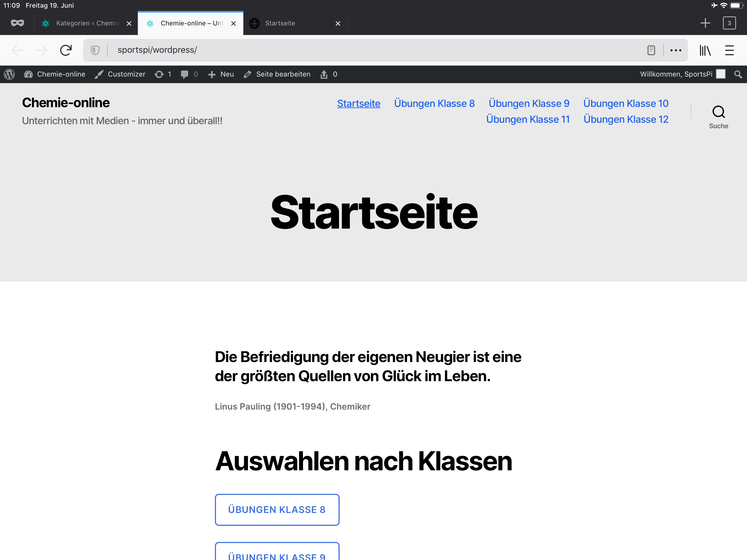This screenshot has width=747, height=560.
Task: Open private browsing mask icon
Action: click(x=17, y=23)
